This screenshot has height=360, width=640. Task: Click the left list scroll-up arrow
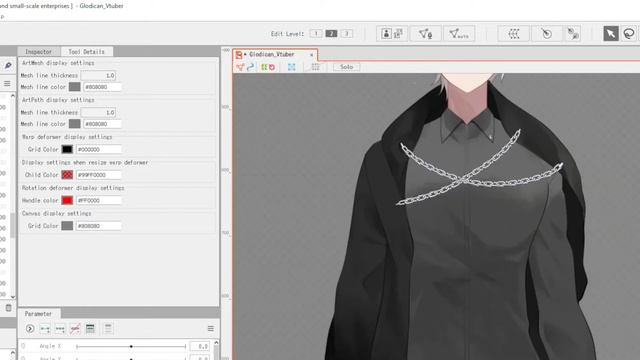tap(13, 96)
